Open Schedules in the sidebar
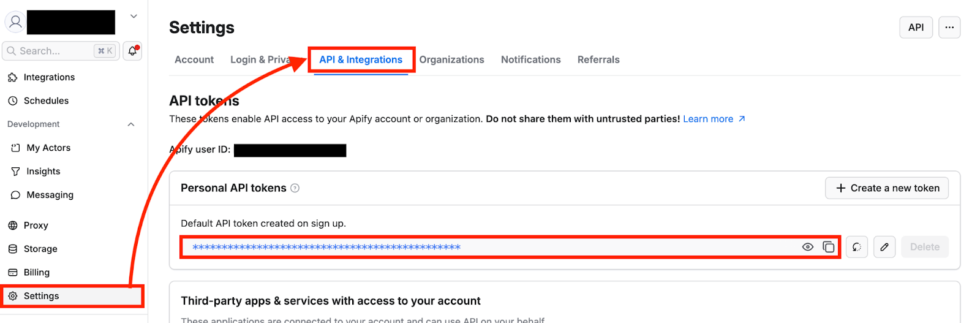This screenshot has width=980, height=323. [x=46, y=101]
